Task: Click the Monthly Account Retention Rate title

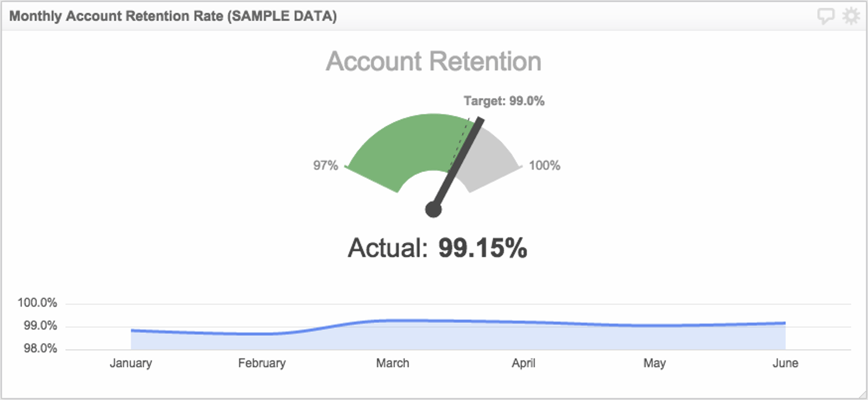Action: [x=174, y=15]
